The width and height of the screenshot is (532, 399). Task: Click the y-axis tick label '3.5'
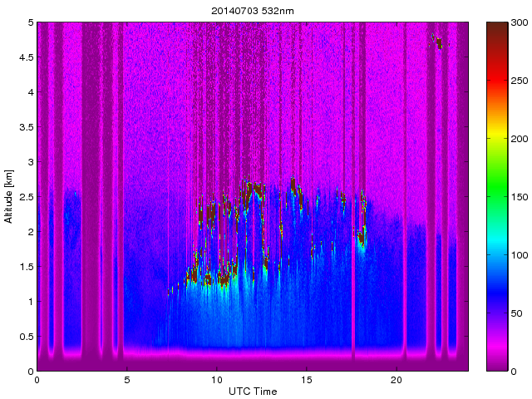(27, 127)
